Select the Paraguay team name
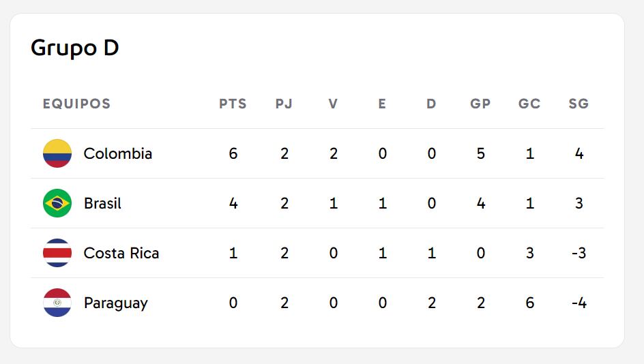Viewport: 644px width, 364px height. pyautogui.click(x=115, y=303)
